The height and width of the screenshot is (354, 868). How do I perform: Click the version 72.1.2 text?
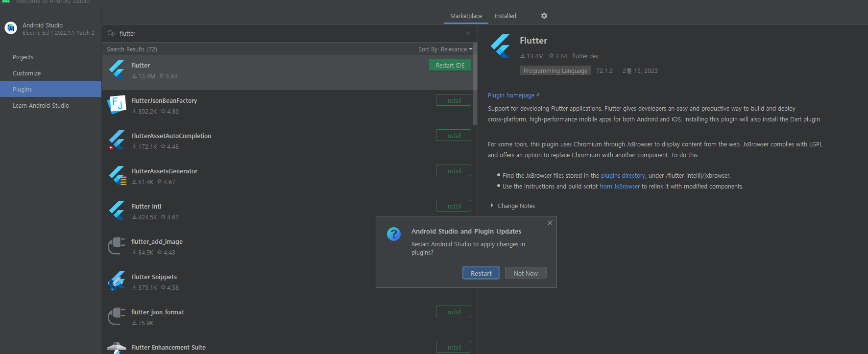tap(604, 71)
